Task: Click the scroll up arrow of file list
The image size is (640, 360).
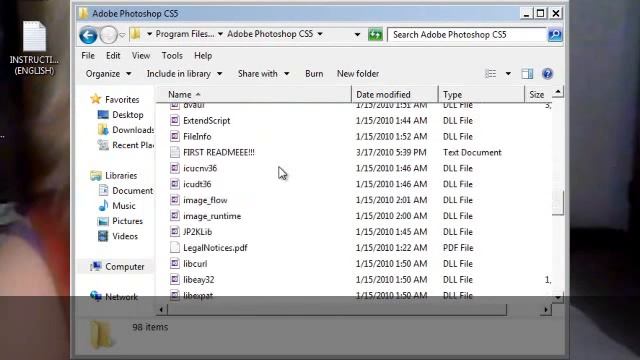Action: click(x=558, y=92)
